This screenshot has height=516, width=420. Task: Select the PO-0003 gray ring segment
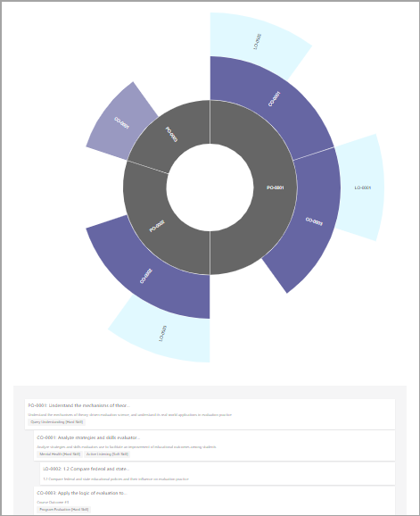point(171,134)
